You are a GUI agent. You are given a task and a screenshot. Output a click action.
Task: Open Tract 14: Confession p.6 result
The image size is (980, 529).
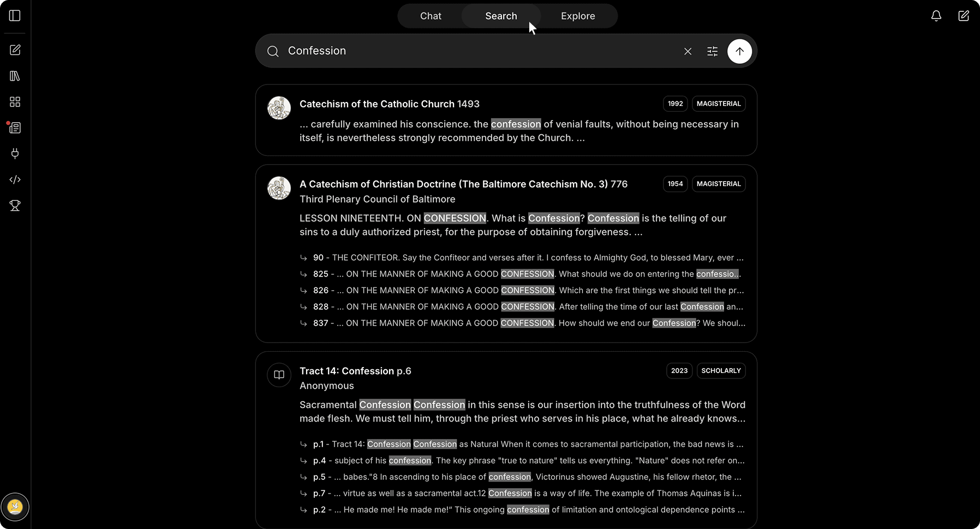pyautogui.click(x=355, y=371)
